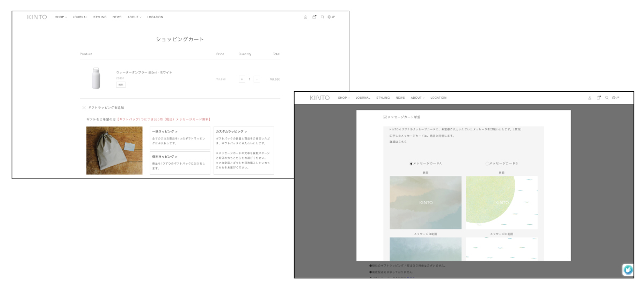Image resolution: width=644 pixels, height=287 pixels.
Task: Choose the 一括ラッピング option box
Action: point(180,138)
